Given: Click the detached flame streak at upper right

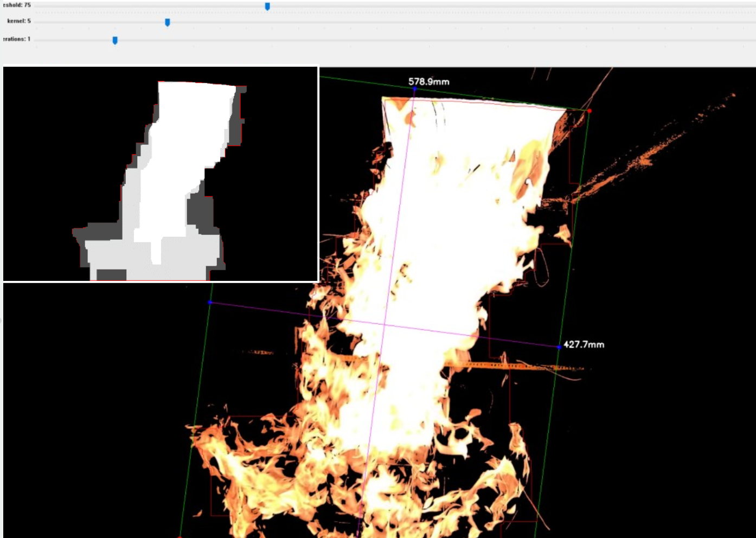Looking at the screenshot, I should click(651, 152).
